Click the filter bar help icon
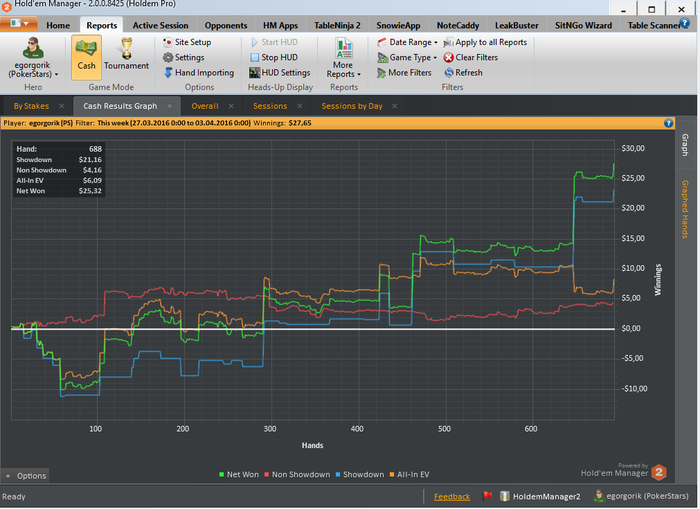The height and width of the screenshot is (509, 700). pyautogui.click(x=668, y=123)
